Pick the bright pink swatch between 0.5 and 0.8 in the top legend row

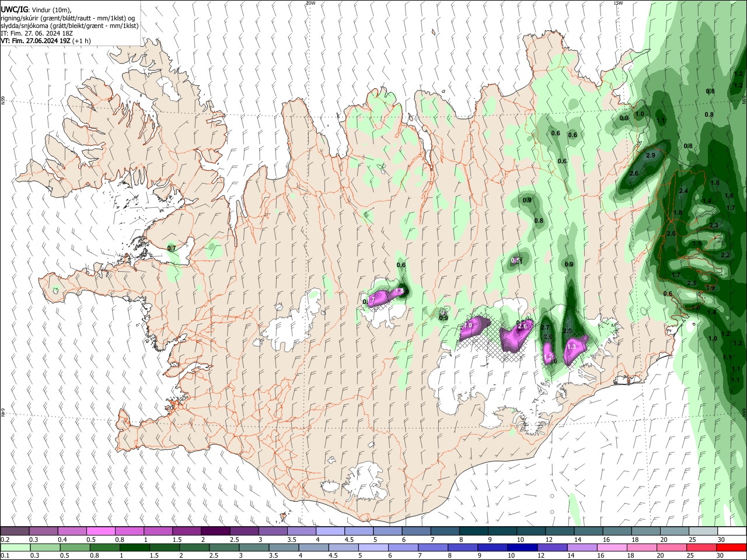100,531
